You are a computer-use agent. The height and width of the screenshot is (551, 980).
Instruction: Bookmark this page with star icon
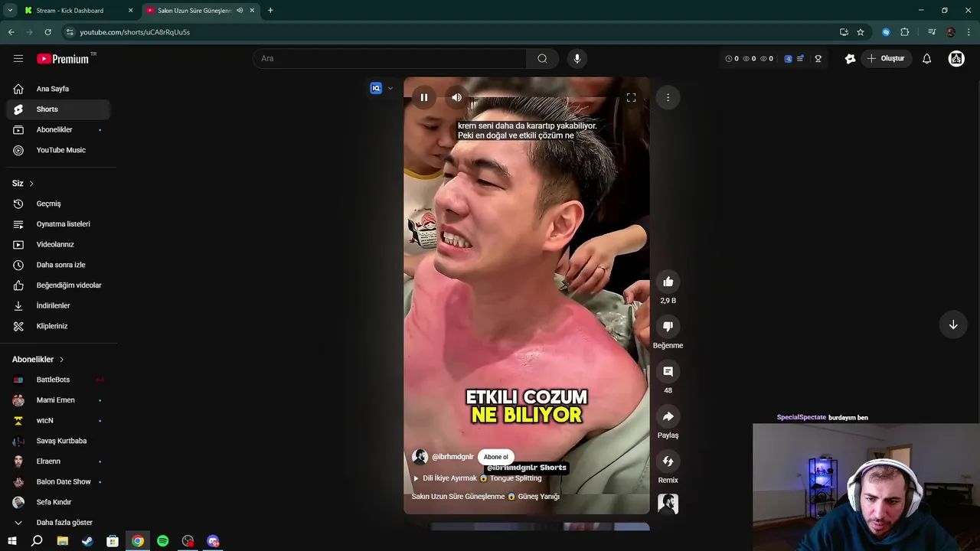click(861, 32)
